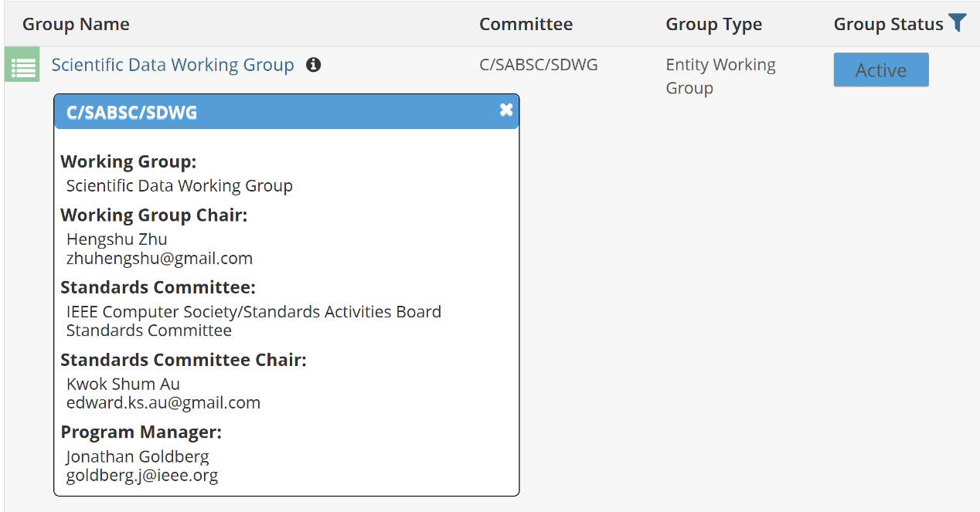
Task: Click the Group Type column header
Action: coord(713,24)
